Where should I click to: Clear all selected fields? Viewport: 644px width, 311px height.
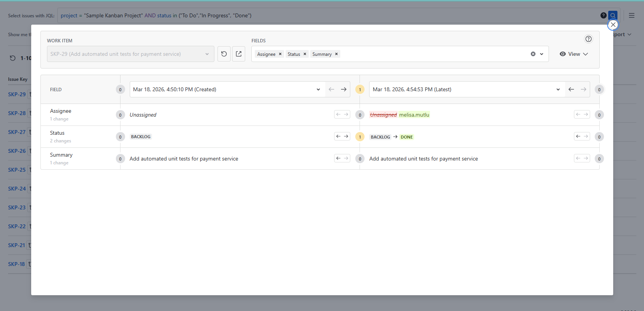533,54
